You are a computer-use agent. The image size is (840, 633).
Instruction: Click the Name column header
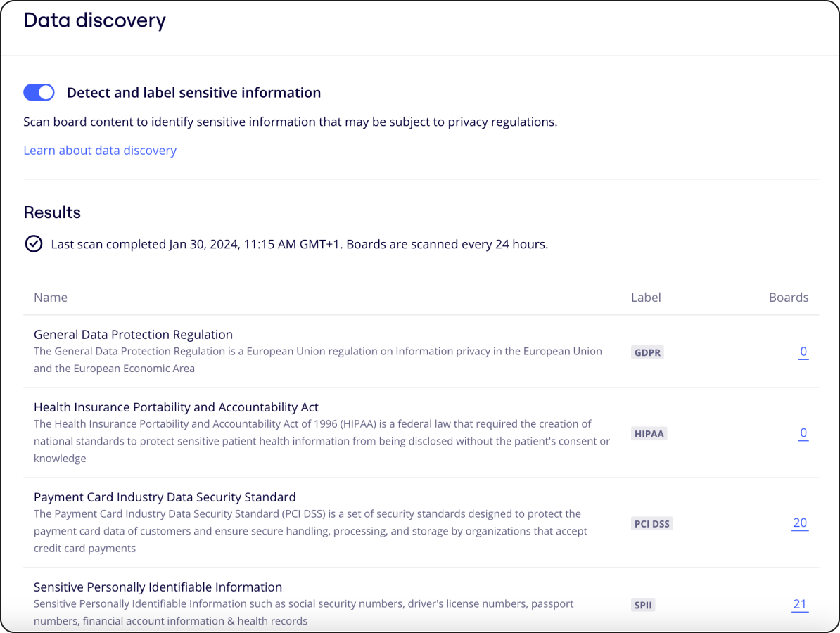tap(51, 298)
